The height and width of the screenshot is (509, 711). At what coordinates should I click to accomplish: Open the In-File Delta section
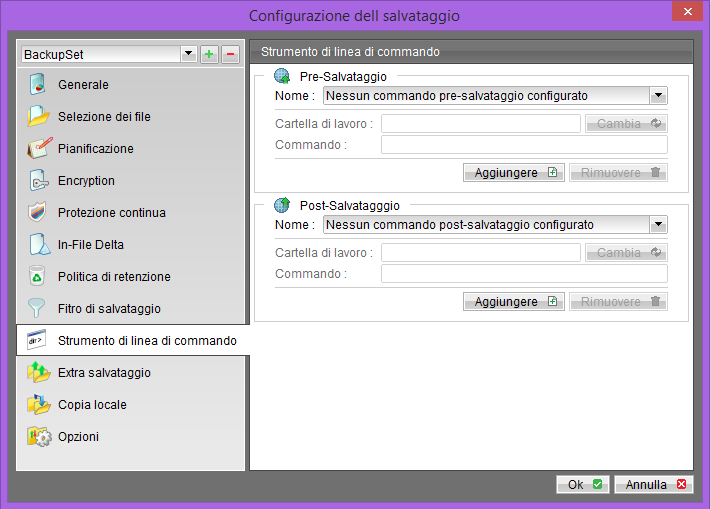tap(131, 244)
